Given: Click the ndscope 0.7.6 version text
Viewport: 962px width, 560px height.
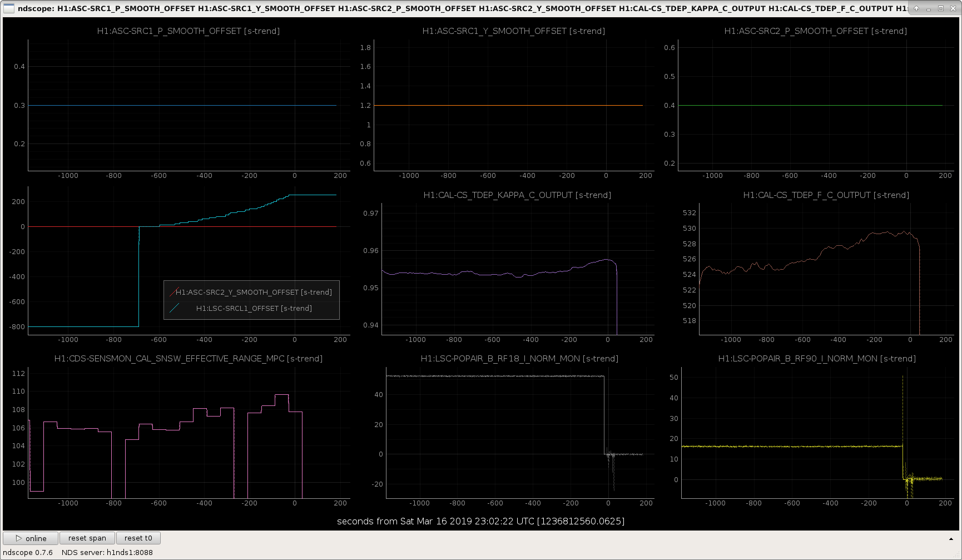Looking at the screenshot, I should [x=28, y=552].
